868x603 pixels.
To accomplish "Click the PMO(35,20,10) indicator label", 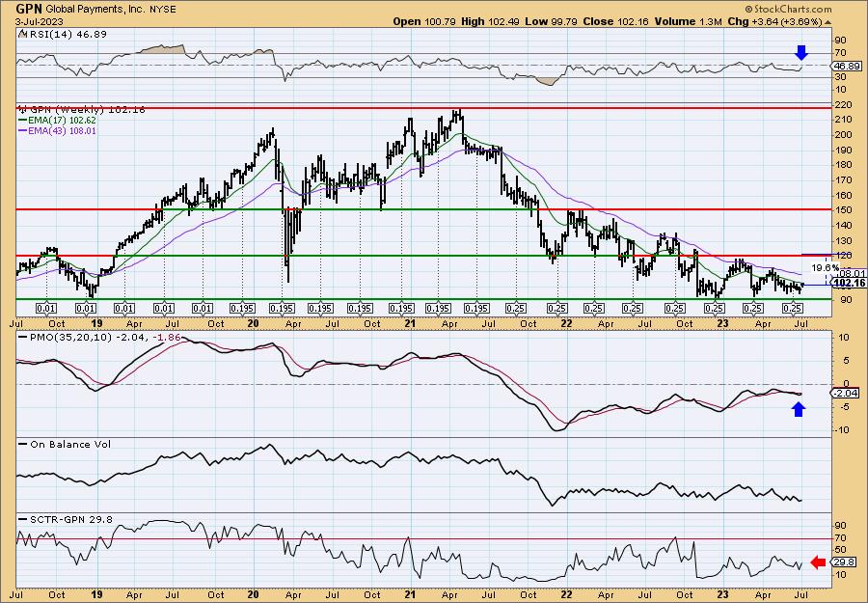I will point(70,337).
